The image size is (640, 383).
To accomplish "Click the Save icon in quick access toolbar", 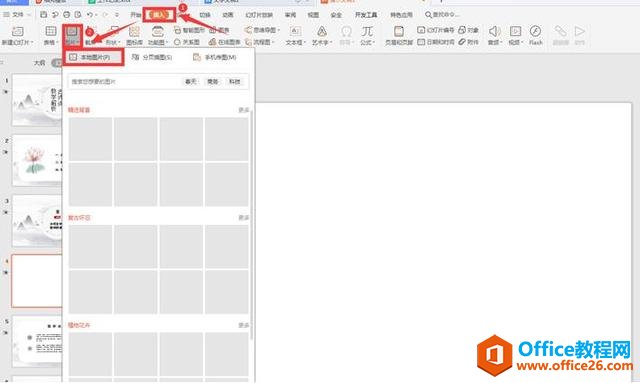I will [x=44, y=15].
